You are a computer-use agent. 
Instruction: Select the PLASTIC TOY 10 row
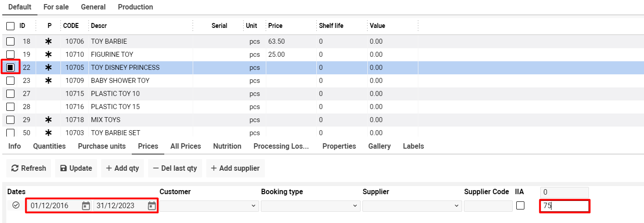pos(115,94)
